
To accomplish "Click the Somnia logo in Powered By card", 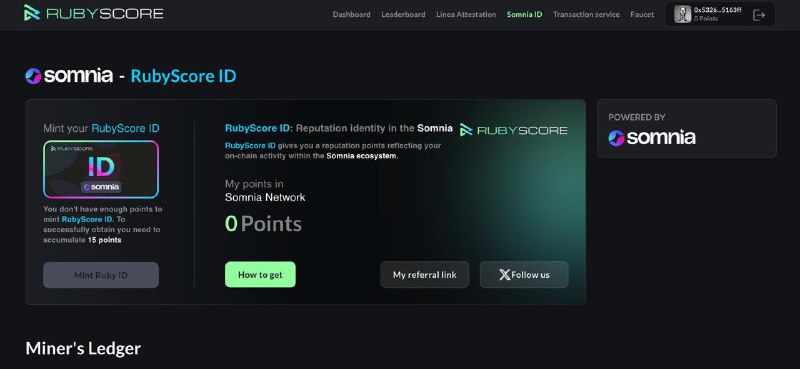I will pos(652,138).
